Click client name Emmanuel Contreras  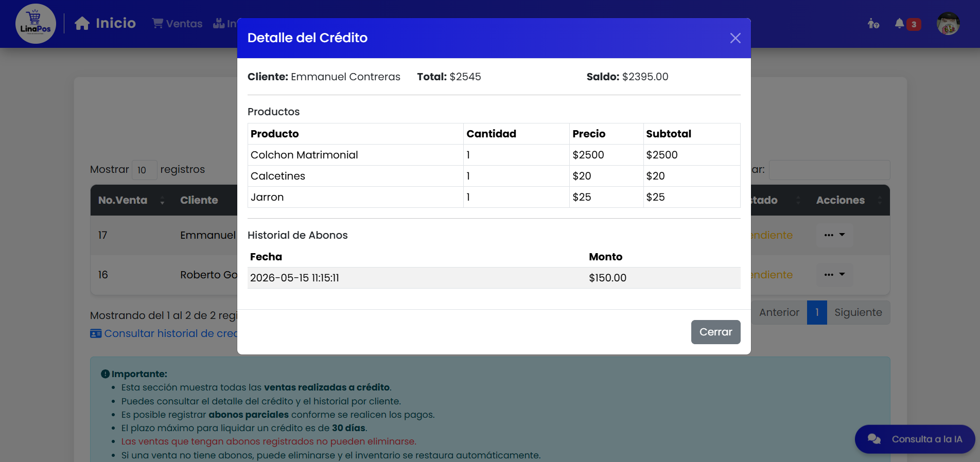(345, 77)
